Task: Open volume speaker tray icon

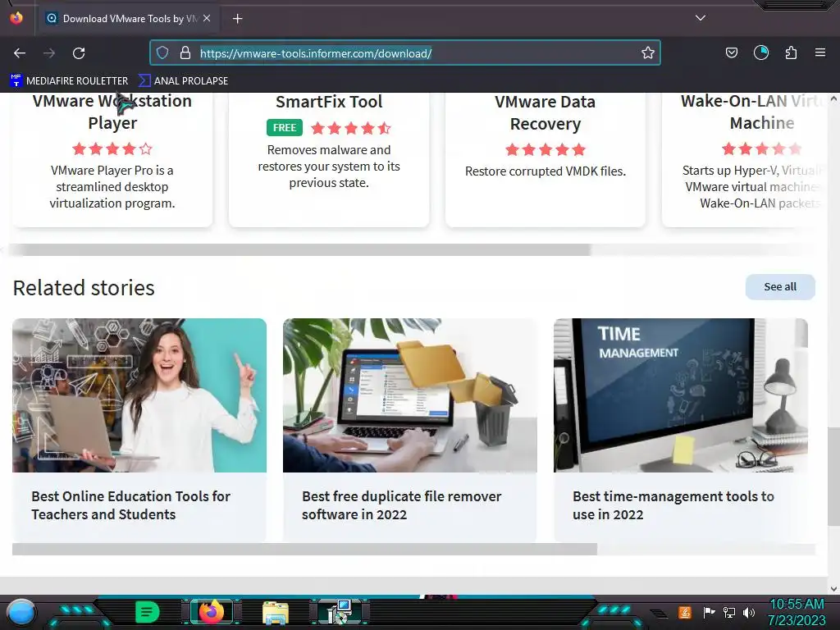Action: point(749,612)
